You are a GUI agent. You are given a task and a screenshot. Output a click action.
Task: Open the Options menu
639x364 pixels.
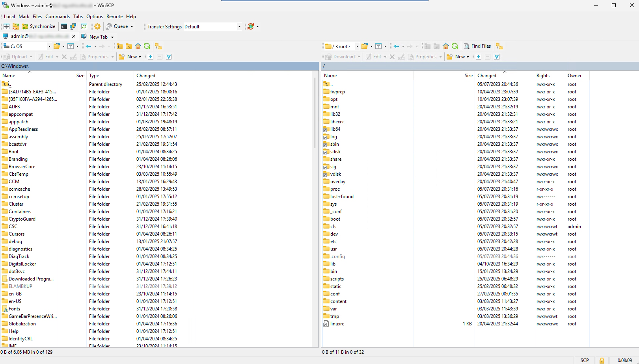coord(95,17)
